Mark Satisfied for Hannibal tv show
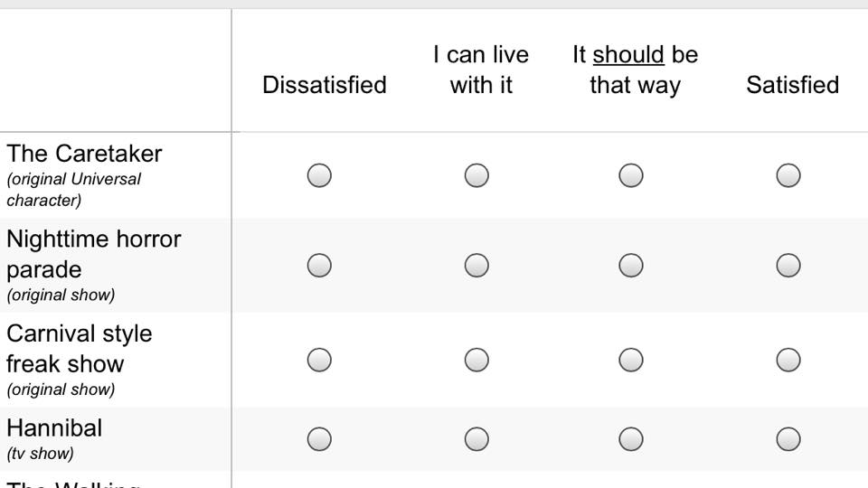 [788, 439]
